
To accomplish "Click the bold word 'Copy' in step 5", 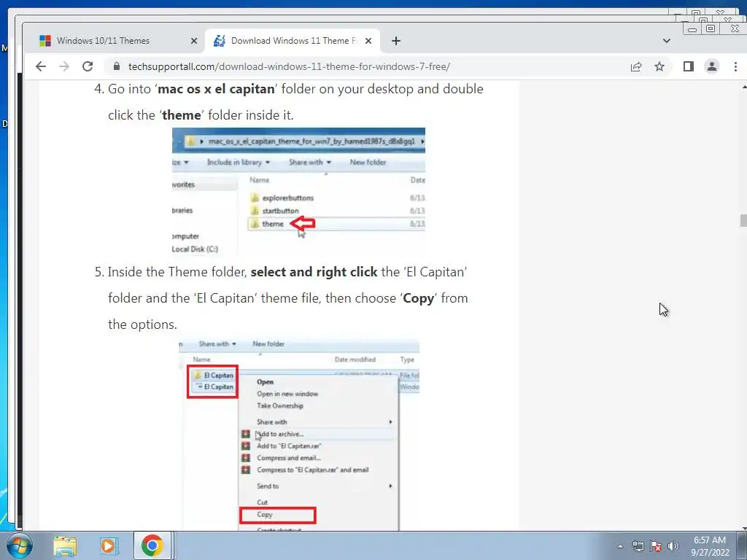I will tap(418, 298).
